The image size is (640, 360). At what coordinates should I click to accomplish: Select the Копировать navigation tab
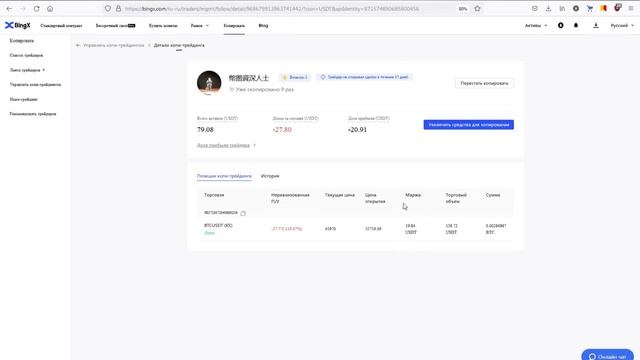click(234, 25)
